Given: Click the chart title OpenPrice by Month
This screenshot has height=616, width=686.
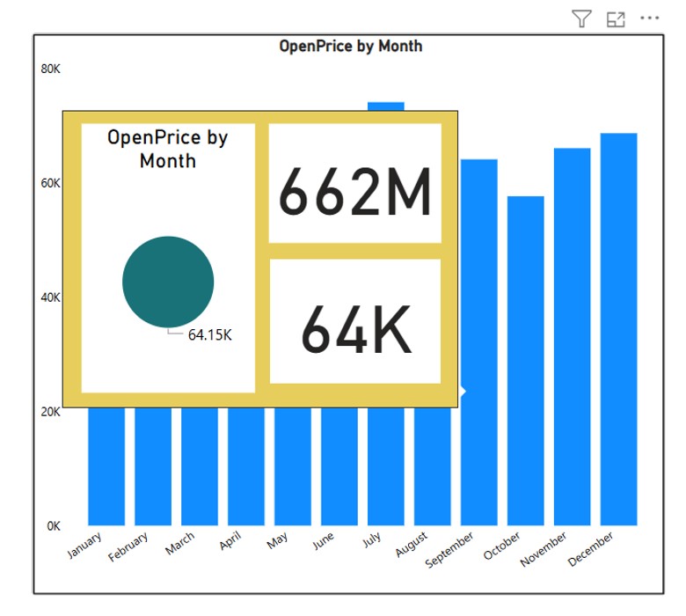Looking at the screenshot, I should click(x=350, y=46).
